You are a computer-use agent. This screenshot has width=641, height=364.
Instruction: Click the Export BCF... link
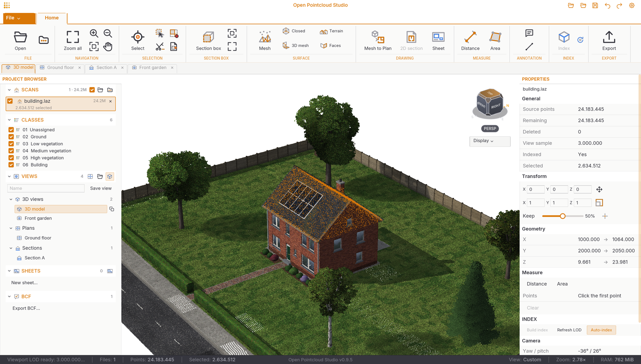(26, 308)
